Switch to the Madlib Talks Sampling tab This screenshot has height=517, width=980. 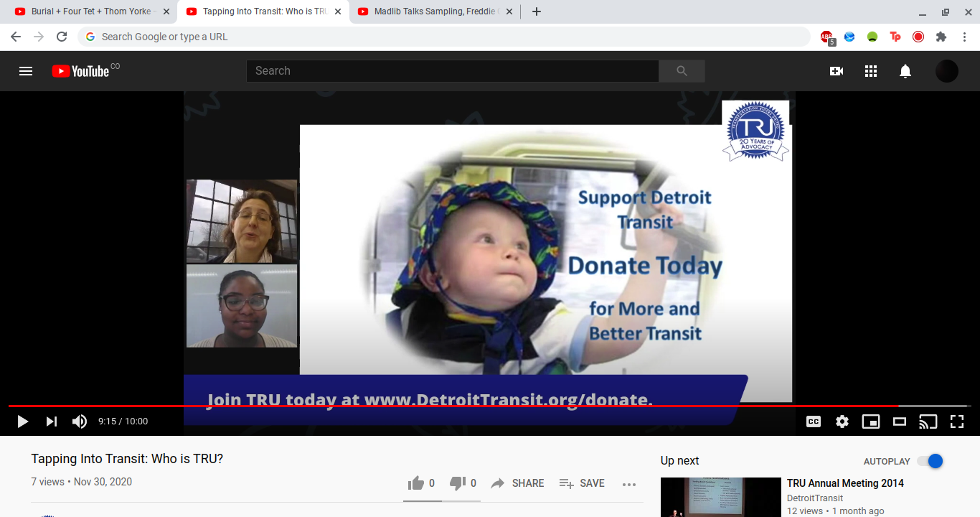point(434,11)
